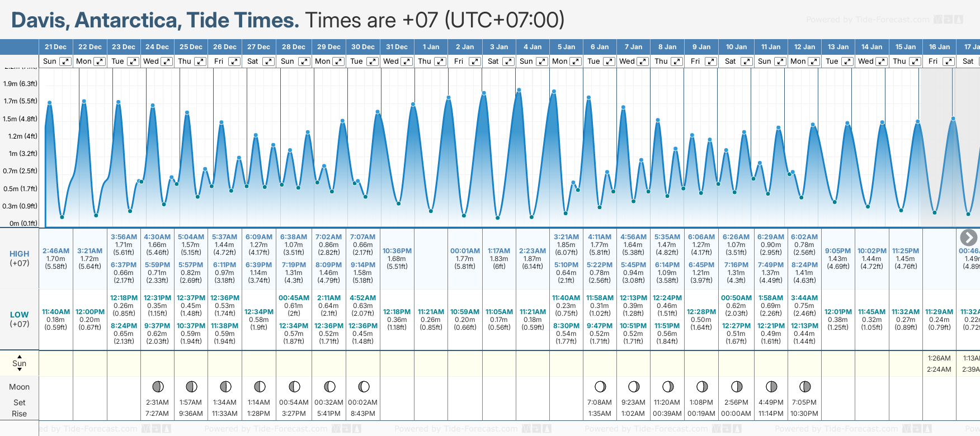Expand Thursday 1 Jan tide details
The width and height of the screenshot is (980, 436).
440,61
